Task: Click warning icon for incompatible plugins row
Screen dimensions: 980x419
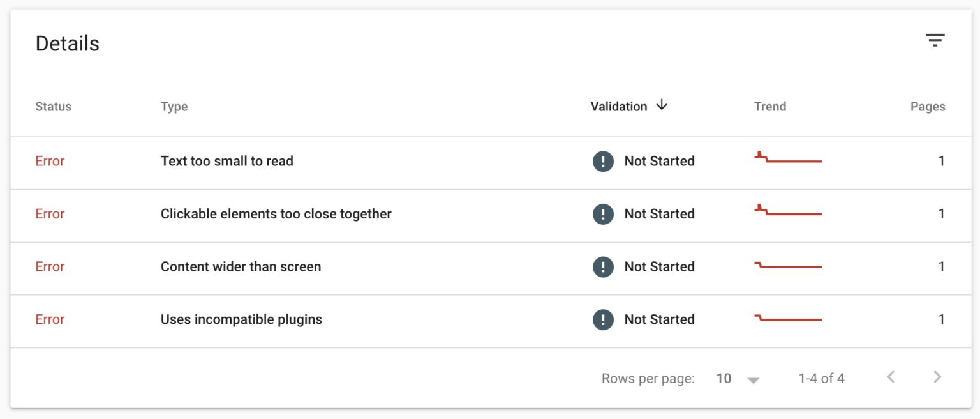Action: pyautogui.click(x=603, y=319)
